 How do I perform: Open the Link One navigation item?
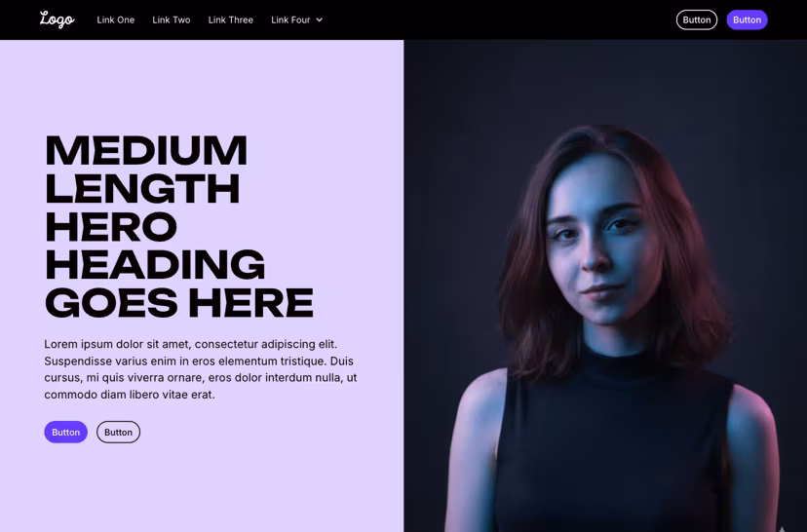tap(116, 20)
